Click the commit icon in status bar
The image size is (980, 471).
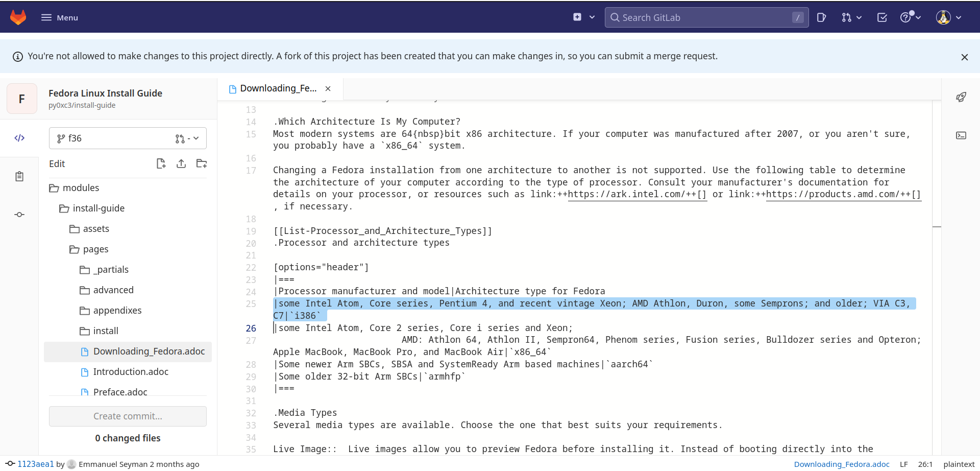point(10,463)
